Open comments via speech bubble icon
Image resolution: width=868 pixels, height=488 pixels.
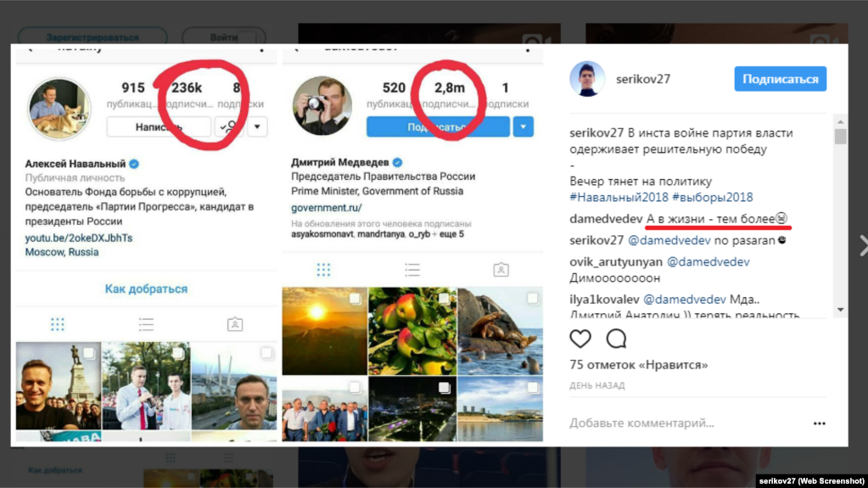(616, 339)
